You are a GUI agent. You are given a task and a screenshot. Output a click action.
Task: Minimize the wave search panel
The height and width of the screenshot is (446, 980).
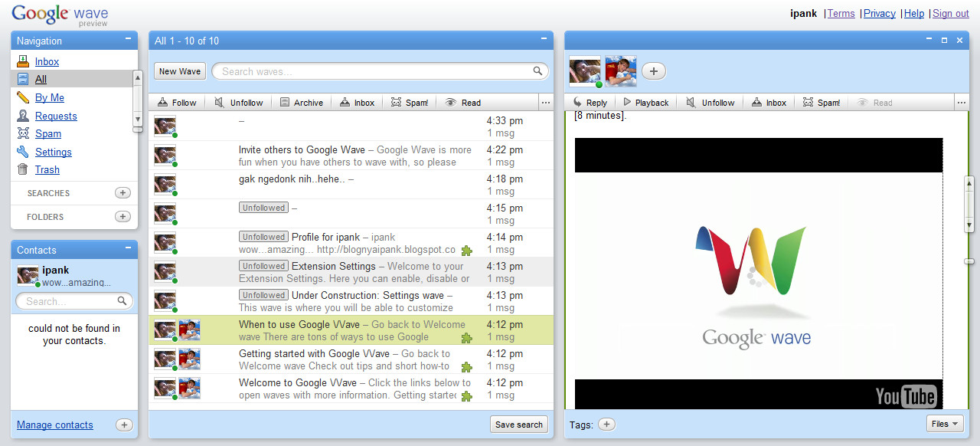tap(544, 39)
